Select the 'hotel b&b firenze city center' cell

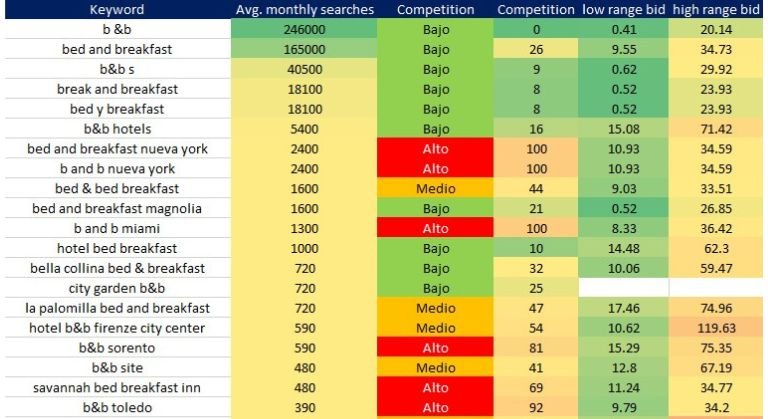[x=116, y=327]
